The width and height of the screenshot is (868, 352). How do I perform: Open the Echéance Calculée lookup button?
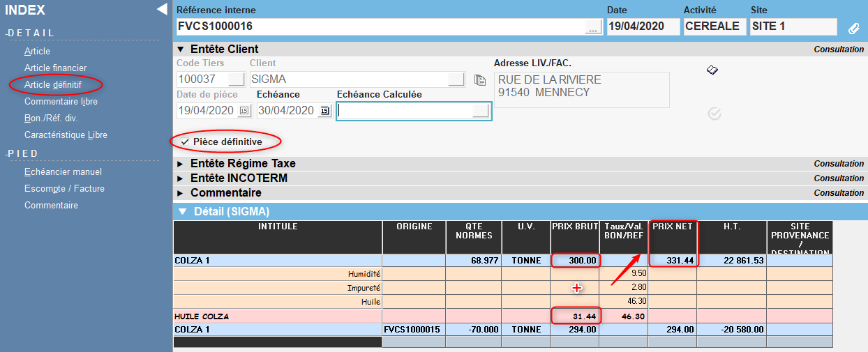click(x=481, y=111)
